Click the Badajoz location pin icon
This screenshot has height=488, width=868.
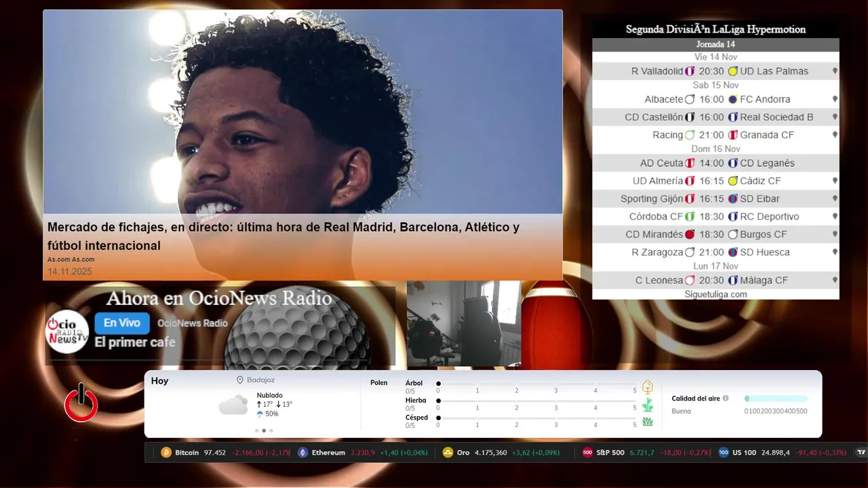click(240, 380)
